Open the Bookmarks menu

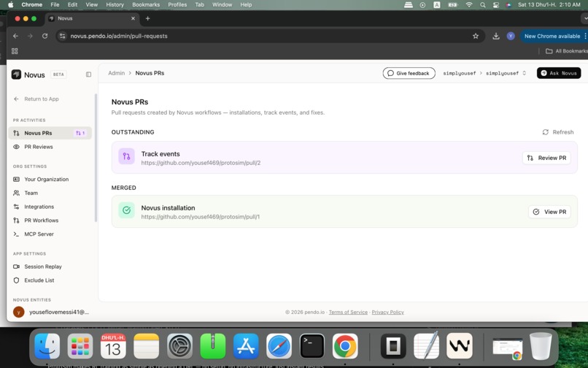point(146,4)
